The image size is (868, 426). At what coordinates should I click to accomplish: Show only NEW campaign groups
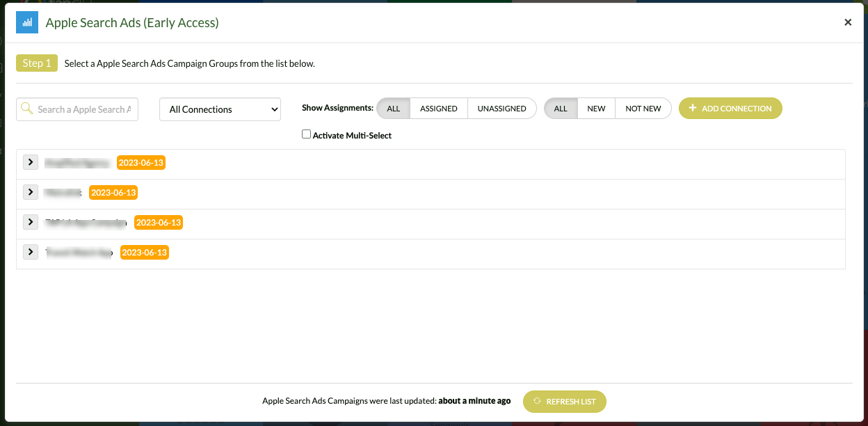596,109
